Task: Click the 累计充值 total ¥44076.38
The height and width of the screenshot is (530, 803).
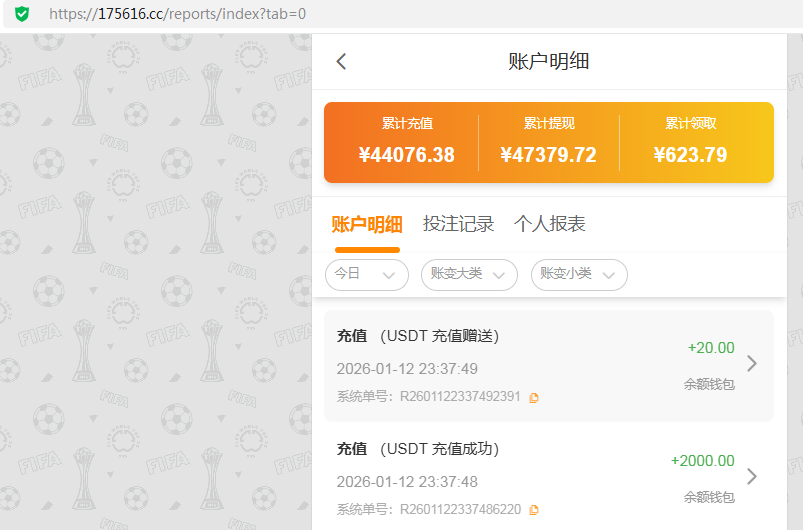Action: tap(407, 155)
